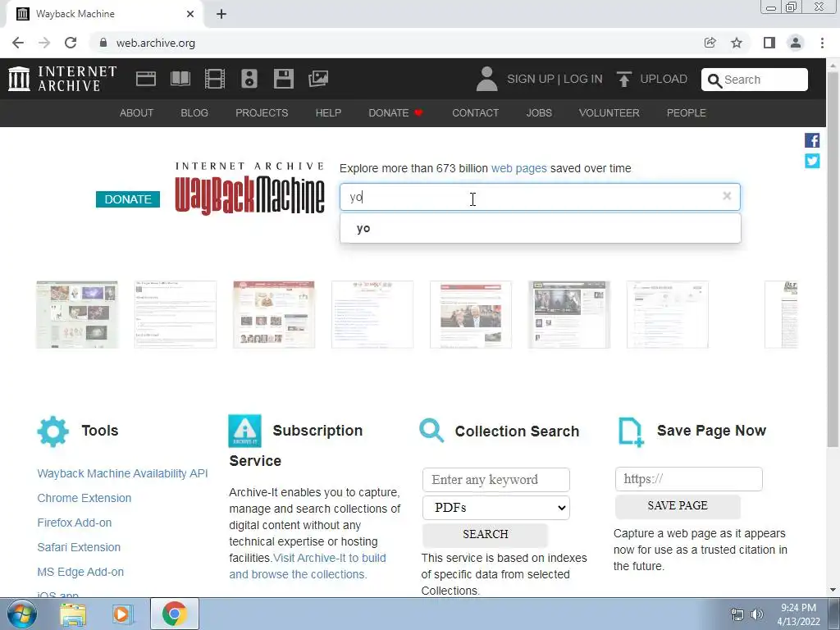Open the VOLUNTEER menu item
840x630 pixels.
[609, 113]
